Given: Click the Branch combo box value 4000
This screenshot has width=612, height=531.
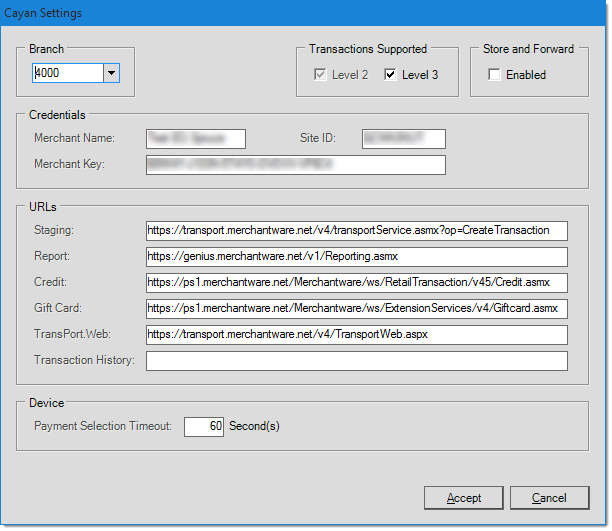Looking at the screenshot, I should [x=68, y=73].
